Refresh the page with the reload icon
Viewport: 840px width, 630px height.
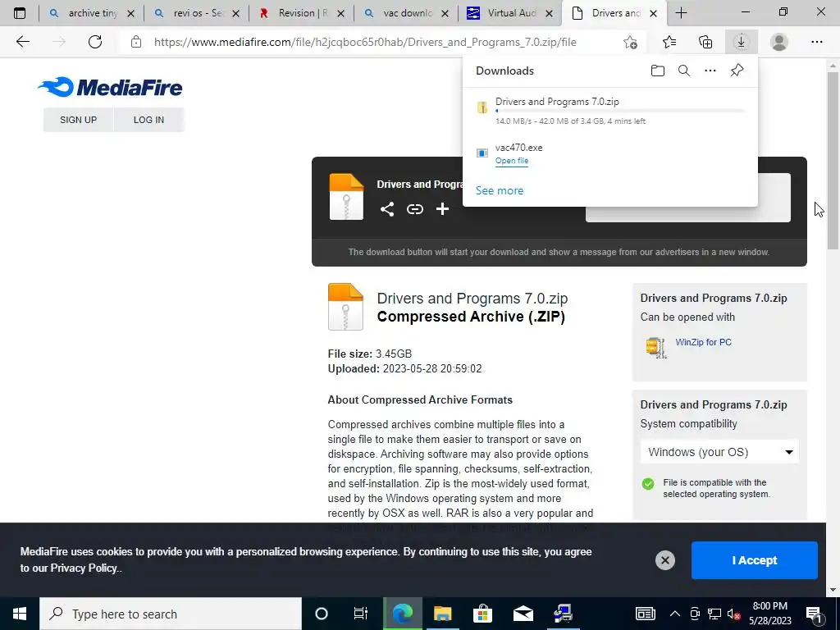tap(95, 42)
